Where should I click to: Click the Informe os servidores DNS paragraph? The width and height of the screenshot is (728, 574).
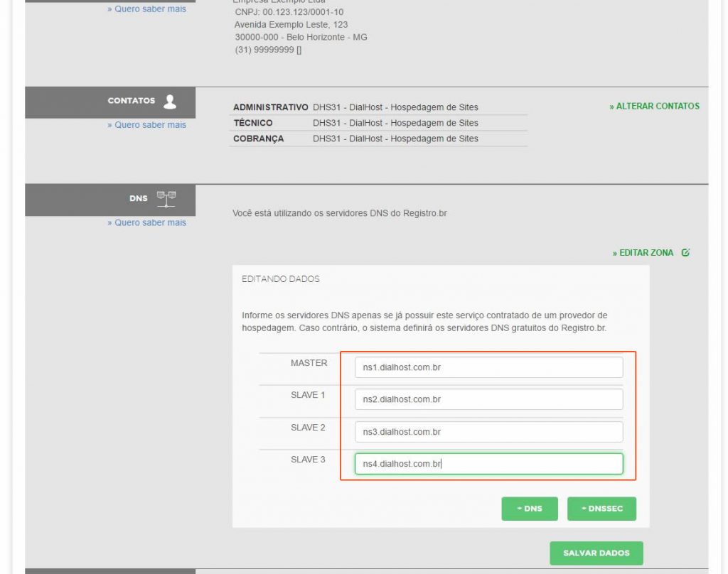click(x=424, y=322)
